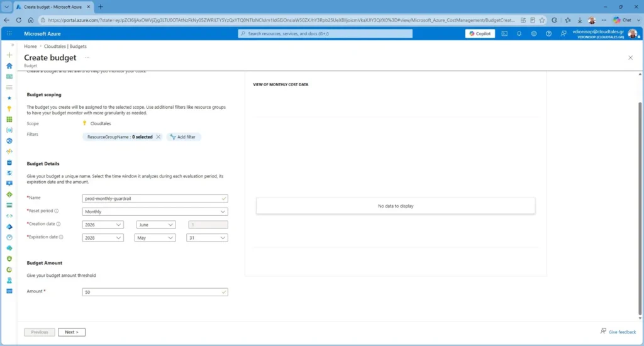Open the Azure portal waffle menu
Viewport: 644px width, 346px height.
[9, 34]
